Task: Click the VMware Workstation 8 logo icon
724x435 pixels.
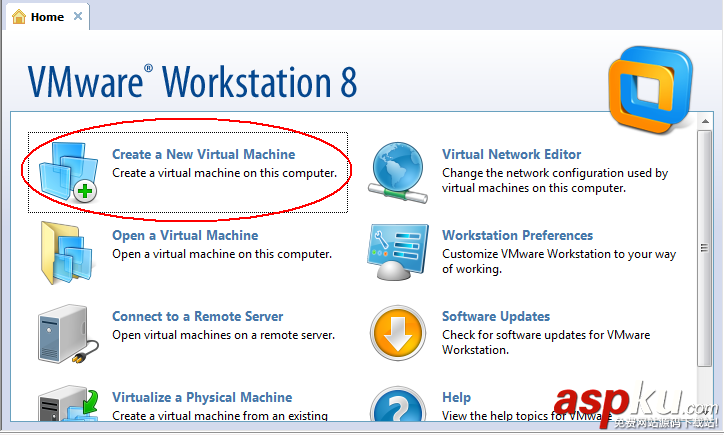Action: point(651,89)
